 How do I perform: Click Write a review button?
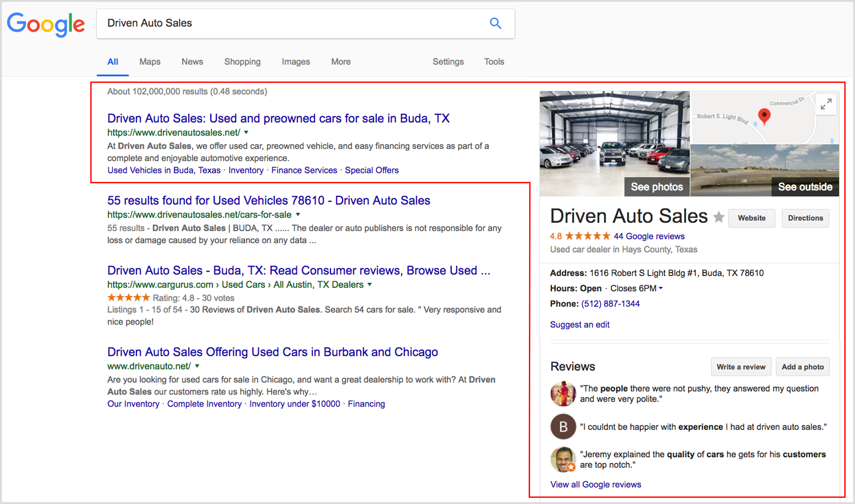[741, 367]
